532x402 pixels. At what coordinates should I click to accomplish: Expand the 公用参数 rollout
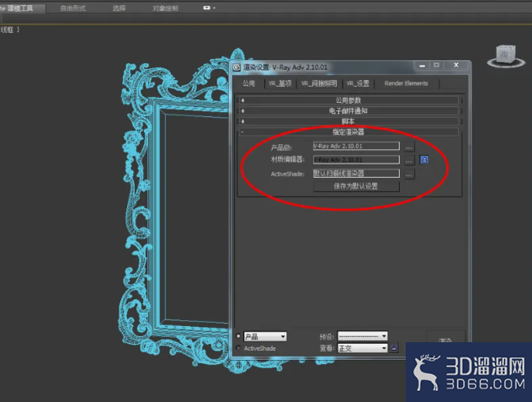pyautogui.click(x=348, y=100)
